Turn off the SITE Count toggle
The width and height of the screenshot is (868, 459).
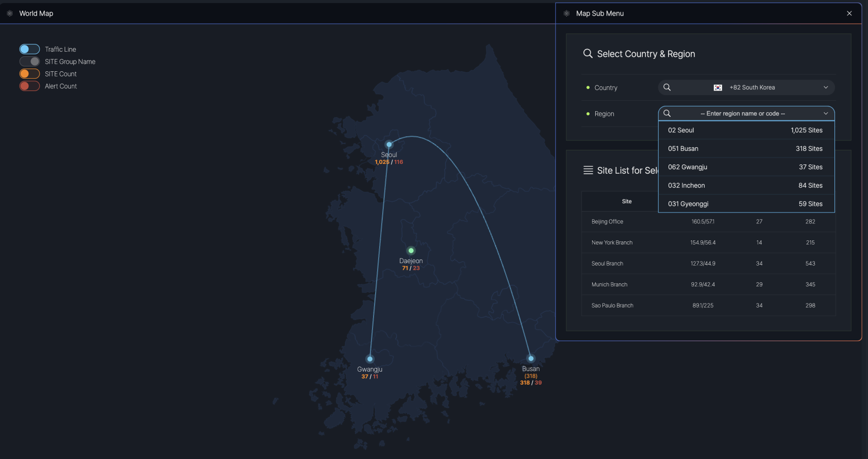29,74
